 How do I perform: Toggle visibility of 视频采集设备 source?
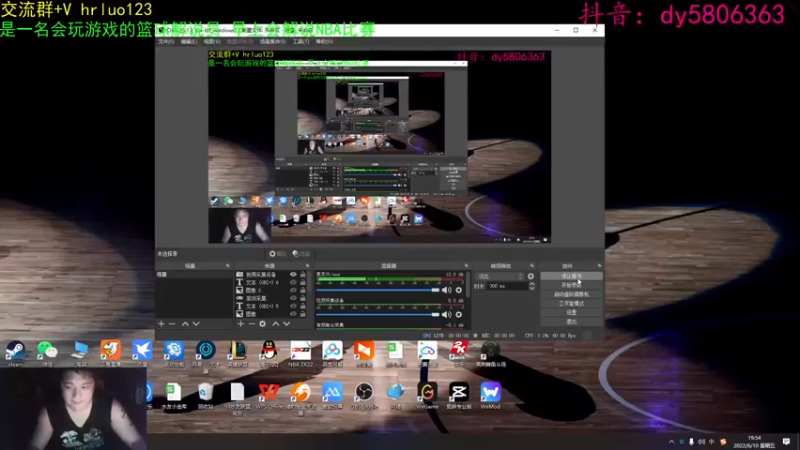(x=293, y=274)
